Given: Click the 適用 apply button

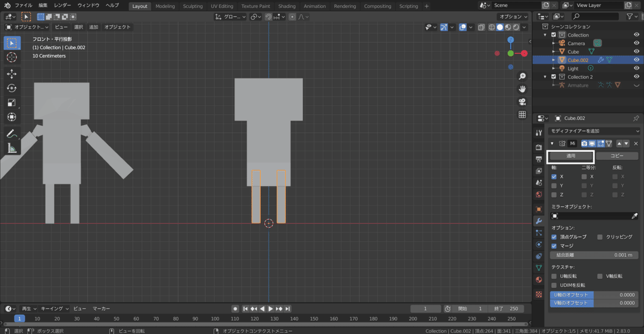Looking at the screenshot, I should (570, 156).
